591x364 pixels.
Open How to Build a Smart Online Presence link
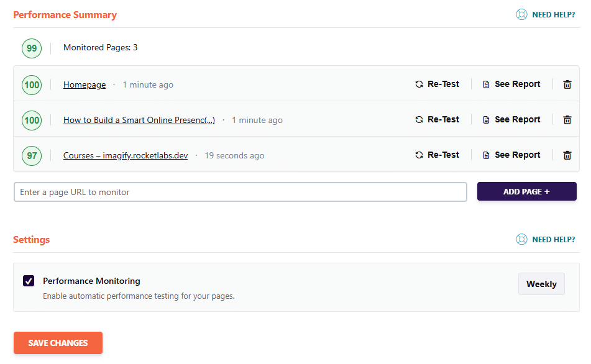click(x=139, y=121)
